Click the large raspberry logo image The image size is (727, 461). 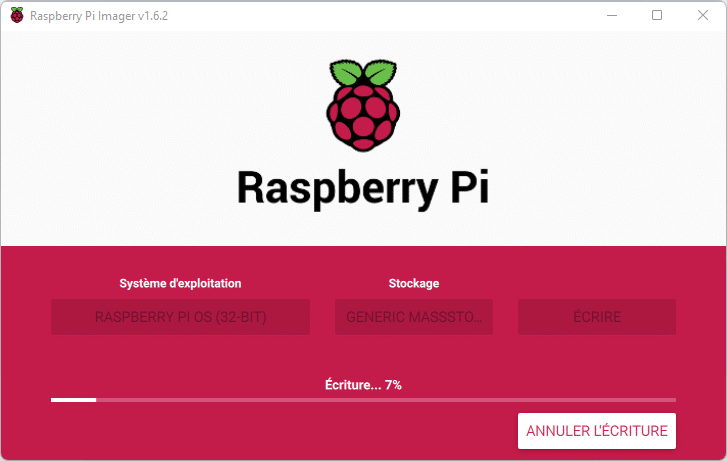[x=363, y=105]
